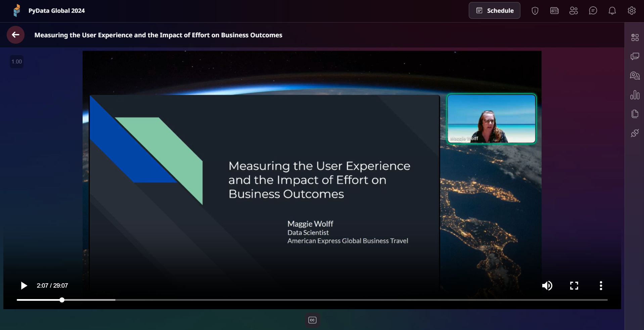Open the sidebar Q&A icon
This screenshot has width=644, height=330.
635,76
